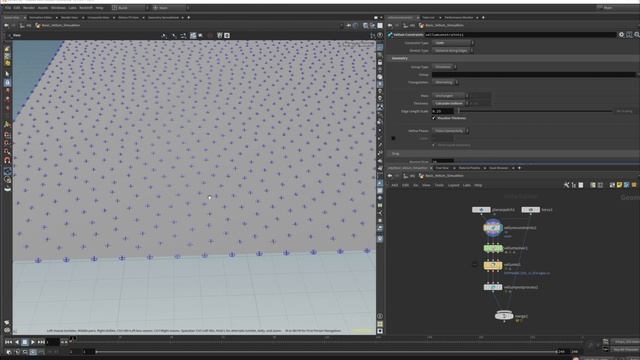Add a new pane tab beside Asset Browser
This screenshot has width=640, height=360.
(519, 168)
